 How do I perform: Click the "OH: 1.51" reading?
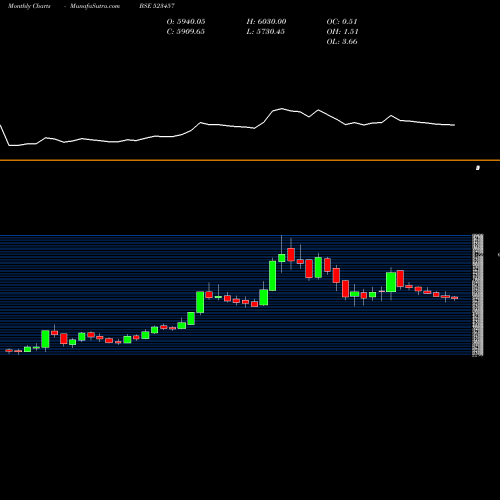342,32
